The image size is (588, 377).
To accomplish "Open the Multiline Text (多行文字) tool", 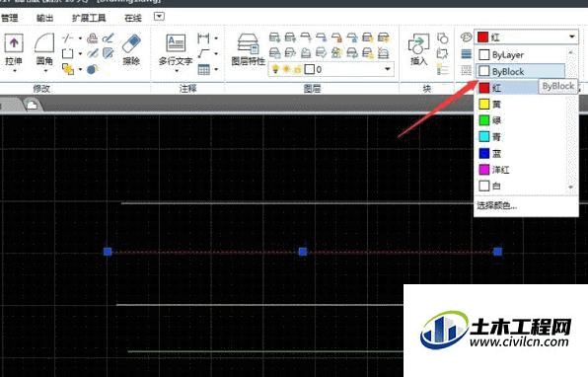I will [176, 44].
